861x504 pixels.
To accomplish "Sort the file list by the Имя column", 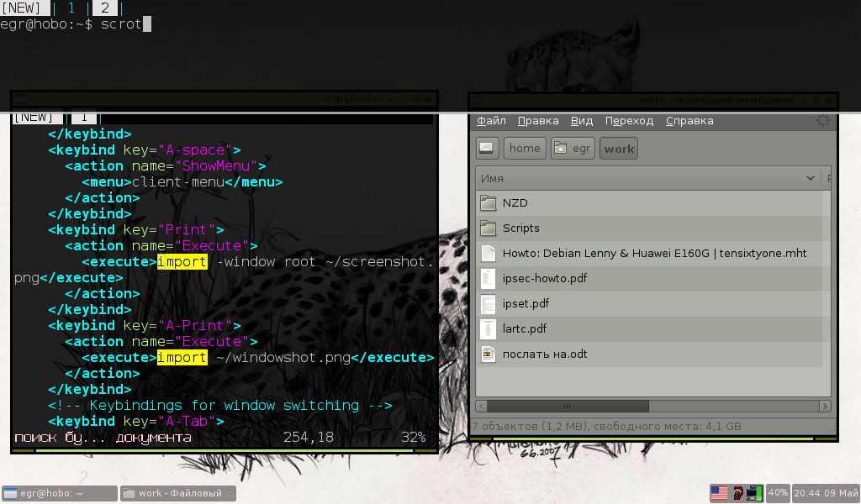I will (648, 178).
